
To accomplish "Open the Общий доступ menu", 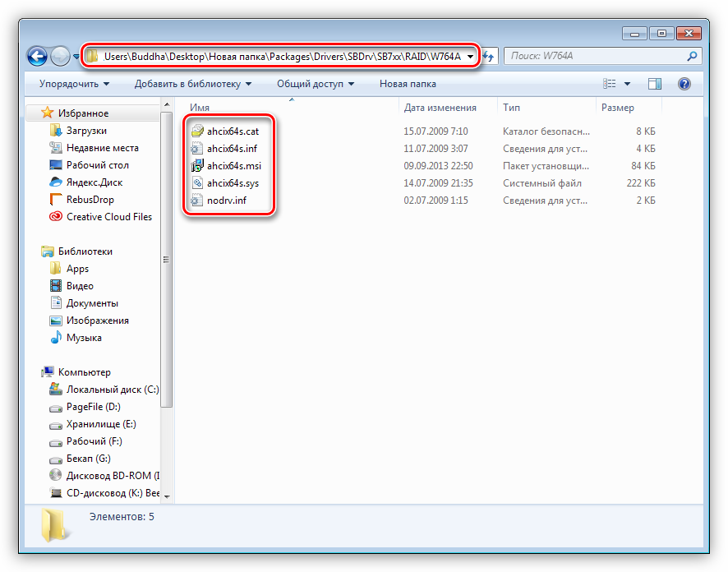I will (316, 84).
